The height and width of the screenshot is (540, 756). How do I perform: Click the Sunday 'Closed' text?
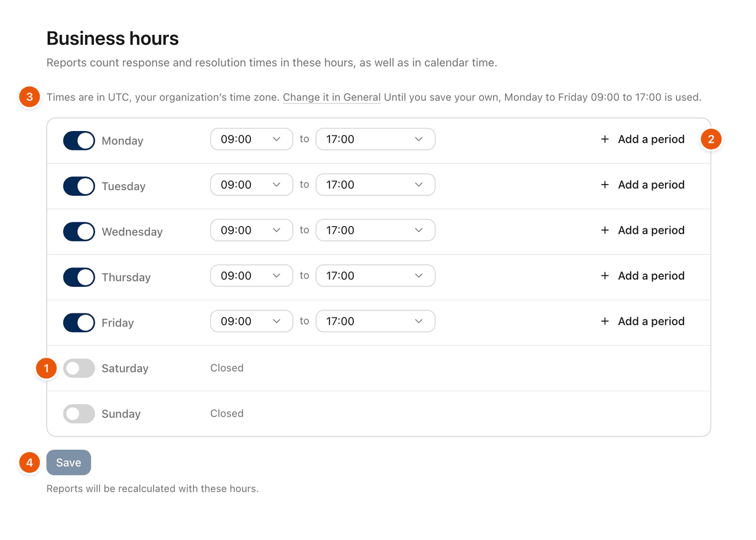pyautogui.click(x=227, y=413)
